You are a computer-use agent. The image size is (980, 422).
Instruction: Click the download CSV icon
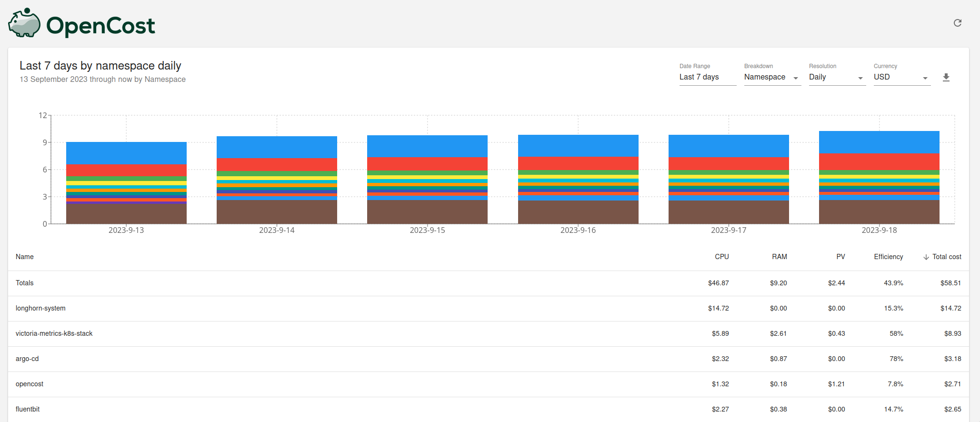[x=946, y=77]
